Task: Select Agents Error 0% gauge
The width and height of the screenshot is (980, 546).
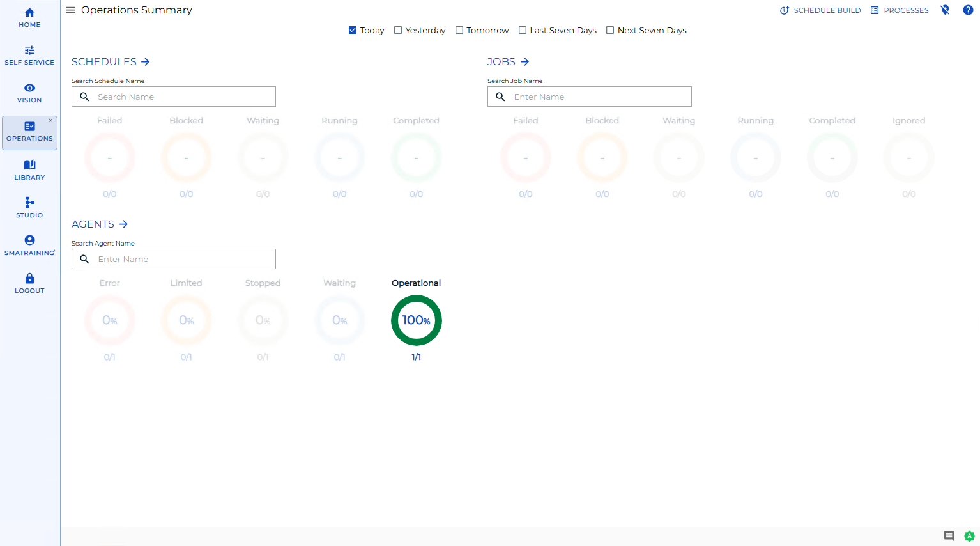Action: coord(110,320)
